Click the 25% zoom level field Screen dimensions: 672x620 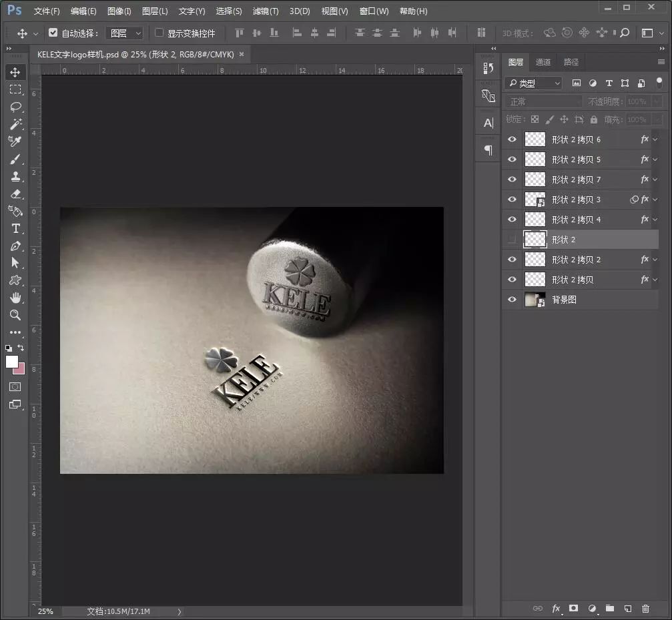click(45, 611)
